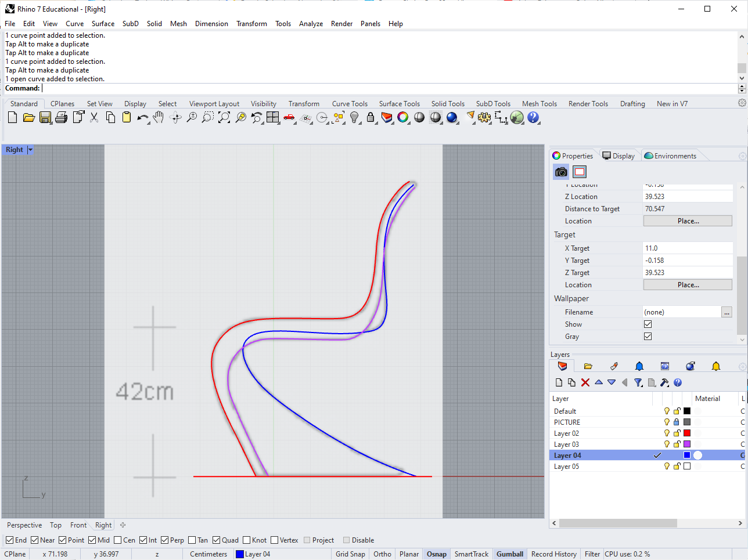Screen dimensions: 748x560
Task: Open a file using the folder icon
Action: pos(28,118)
